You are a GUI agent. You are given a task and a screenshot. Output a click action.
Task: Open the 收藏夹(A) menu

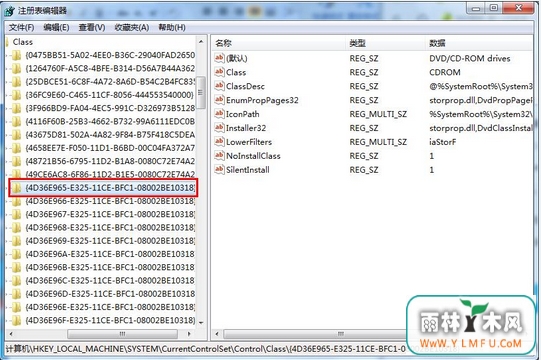click(132, 27)
